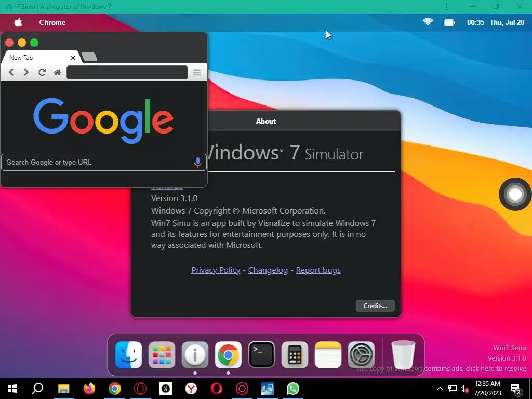Click the Apple logo menu
Screen dimensions: 532x399
coord(18,22)
